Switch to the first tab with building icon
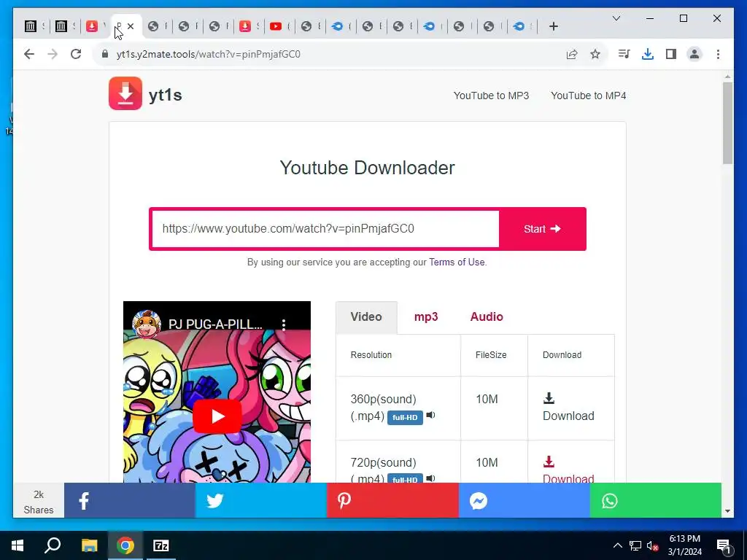The width and height of the screenshot is (747, 560). click(31, 26)
